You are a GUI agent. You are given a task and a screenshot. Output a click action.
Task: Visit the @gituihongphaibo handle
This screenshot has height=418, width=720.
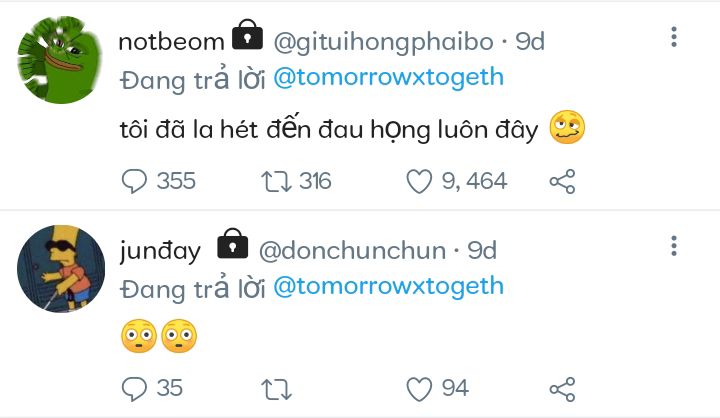[x=383, y=41]
